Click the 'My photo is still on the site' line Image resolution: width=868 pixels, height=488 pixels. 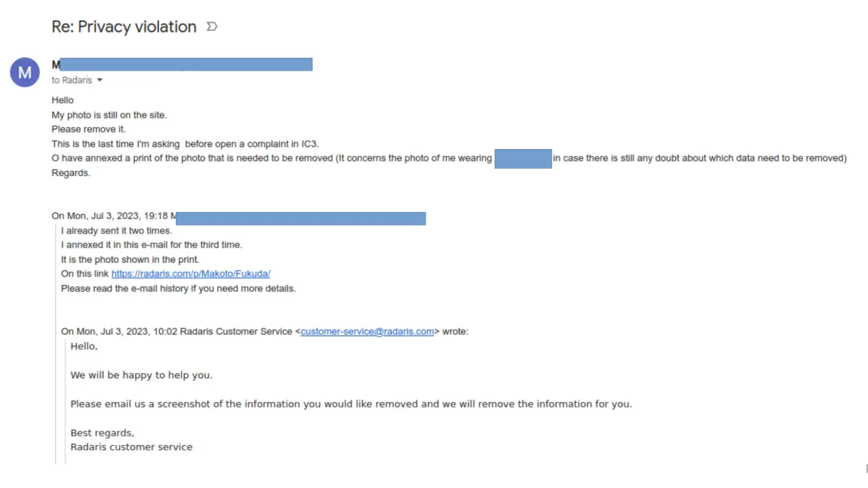tap(109, 115)
